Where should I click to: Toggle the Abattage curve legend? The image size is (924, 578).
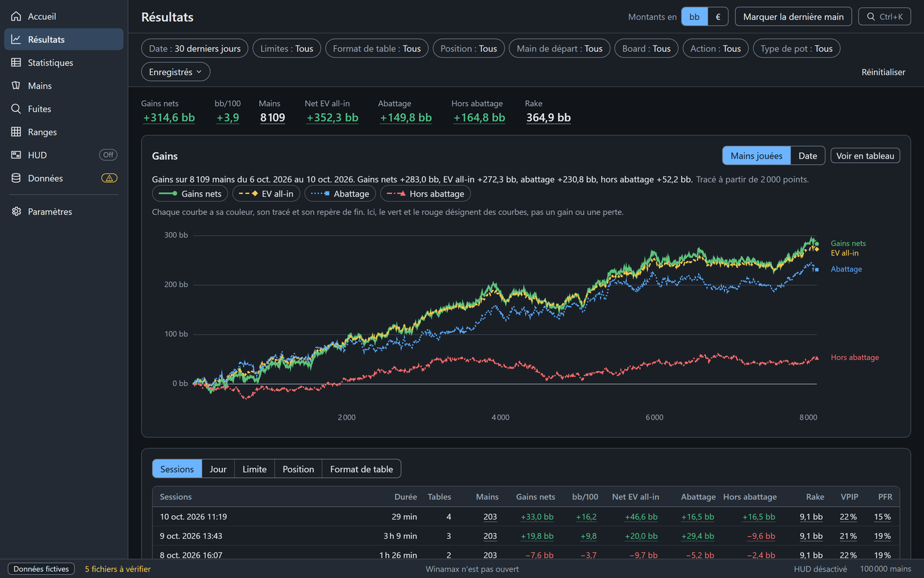click(x=340, y=194)
